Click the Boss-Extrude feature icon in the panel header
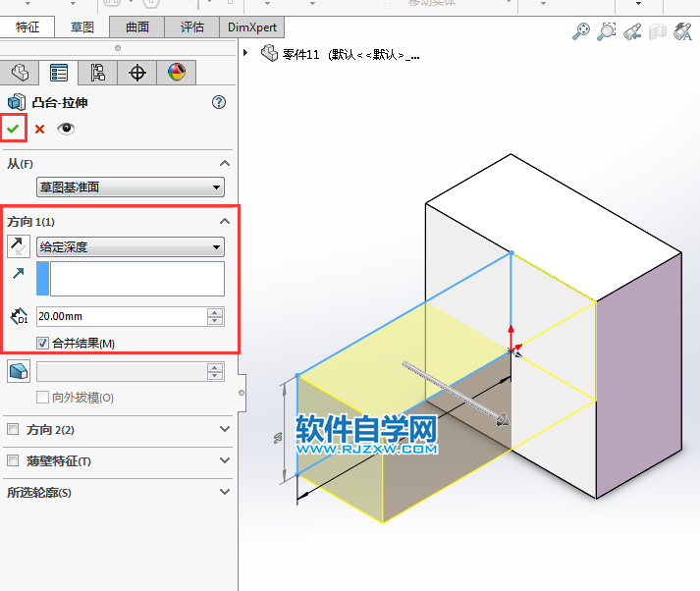This screenshot has width=700, height=591. click(17, 102)
